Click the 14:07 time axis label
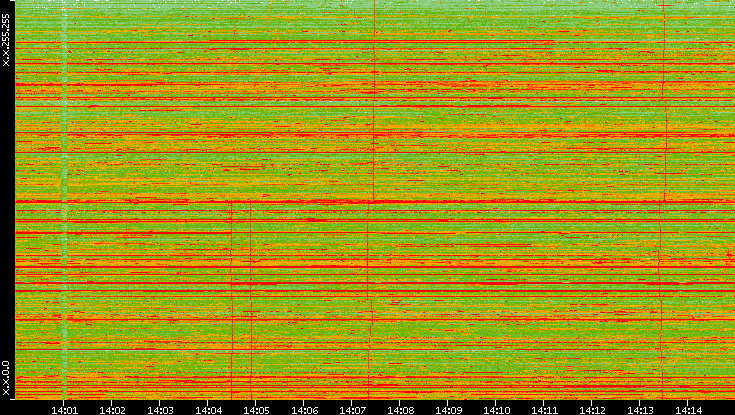Screen dimensions: 735x415 pyautogui.click(x=352, y=409)
